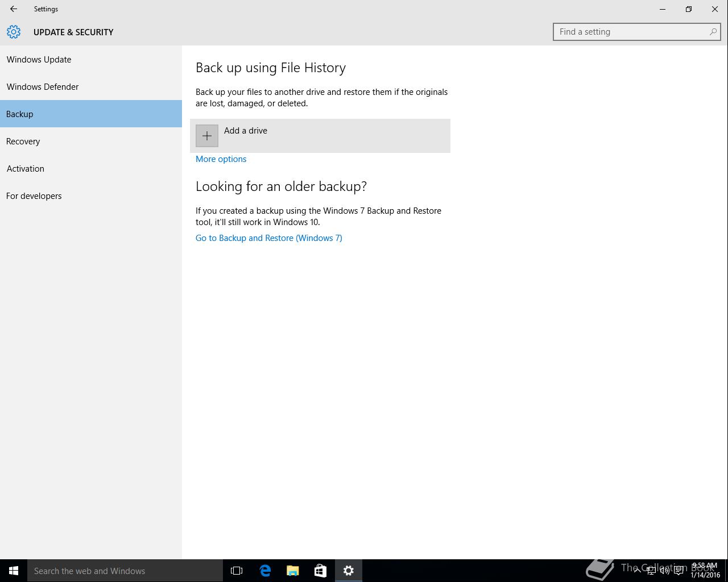
Task: Select Windows Defender in the sidebar
Action: pos(91,86)
